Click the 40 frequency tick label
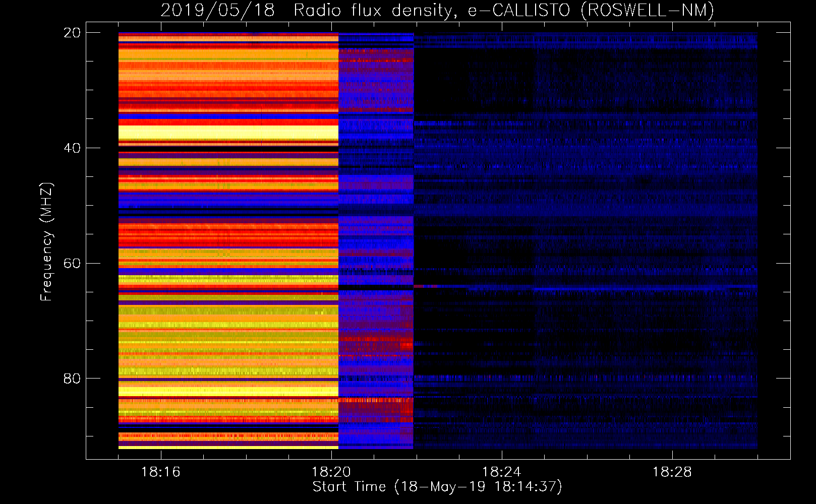 [72, 148]
